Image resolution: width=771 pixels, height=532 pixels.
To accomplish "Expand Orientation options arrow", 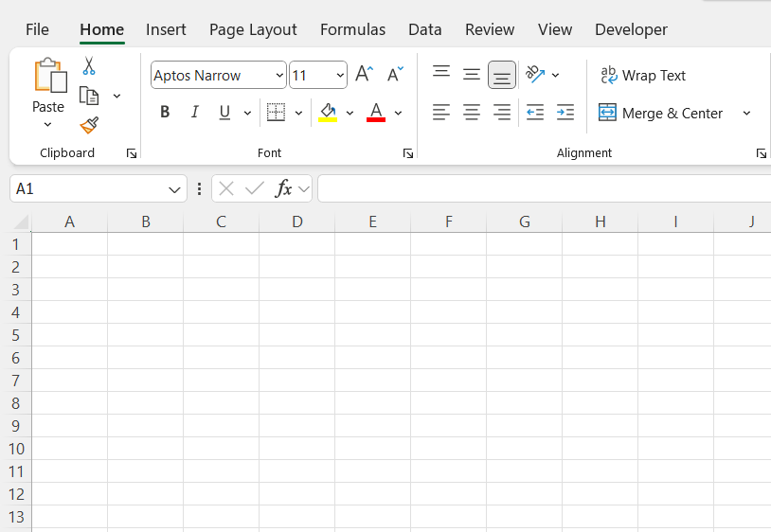I will pos(555,75).
